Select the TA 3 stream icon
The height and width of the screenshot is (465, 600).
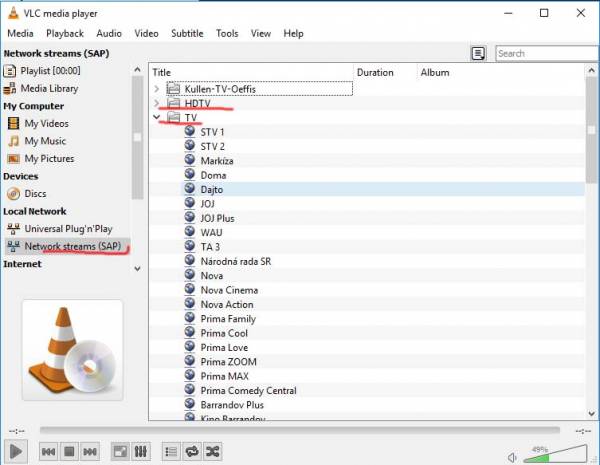(190, 246)
